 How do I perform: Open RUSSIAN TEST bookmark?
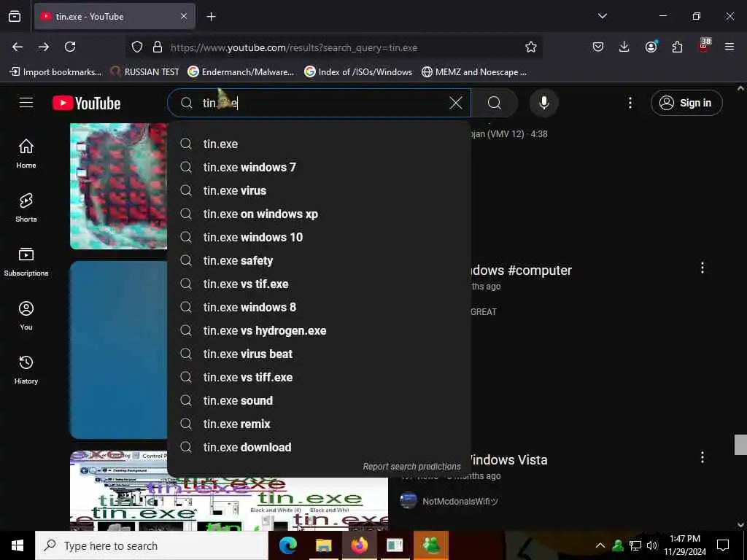(x=144, y=72)
